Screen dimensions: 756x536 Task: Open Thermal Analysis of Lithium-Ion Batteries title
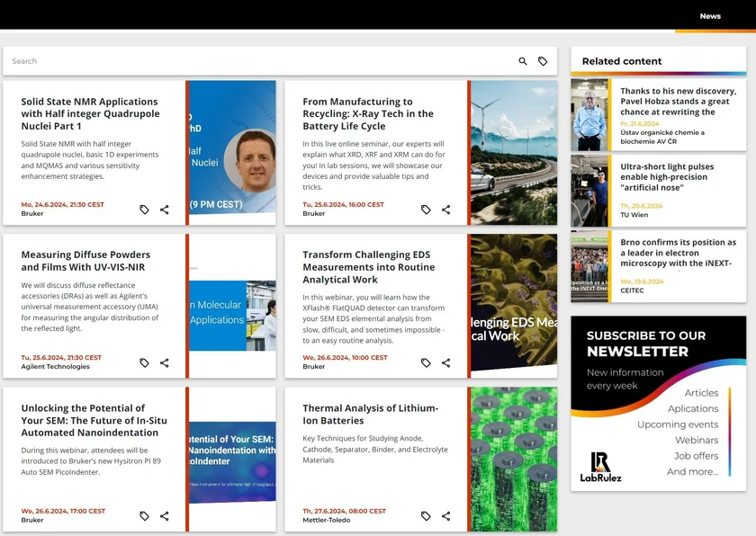[x=370, y=415]
